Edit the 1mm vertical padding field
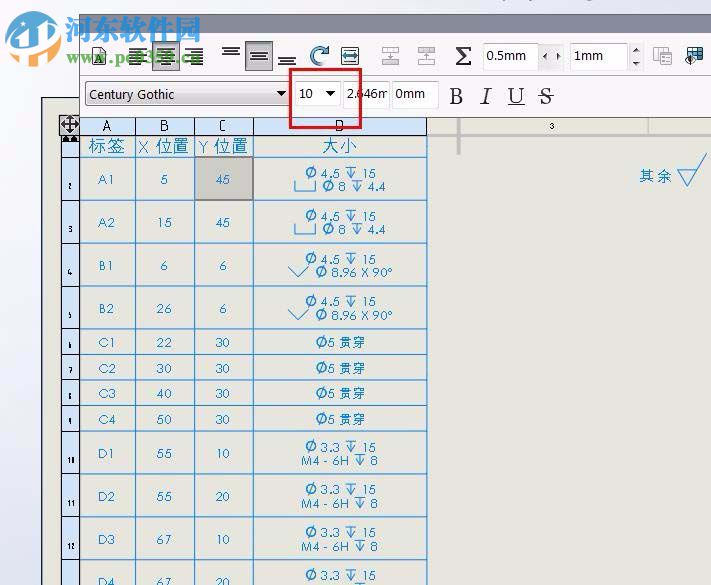The width and height of the screenshot is (711, 585). coord(599,56)
